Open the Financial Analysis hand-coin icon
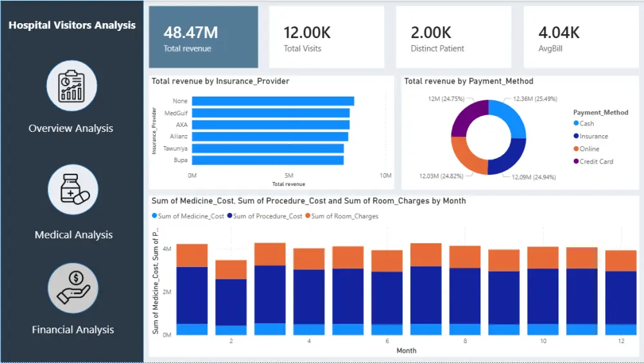Image resolution: width=644 pixels, height=363 pixels. click(x=73, y=288)
